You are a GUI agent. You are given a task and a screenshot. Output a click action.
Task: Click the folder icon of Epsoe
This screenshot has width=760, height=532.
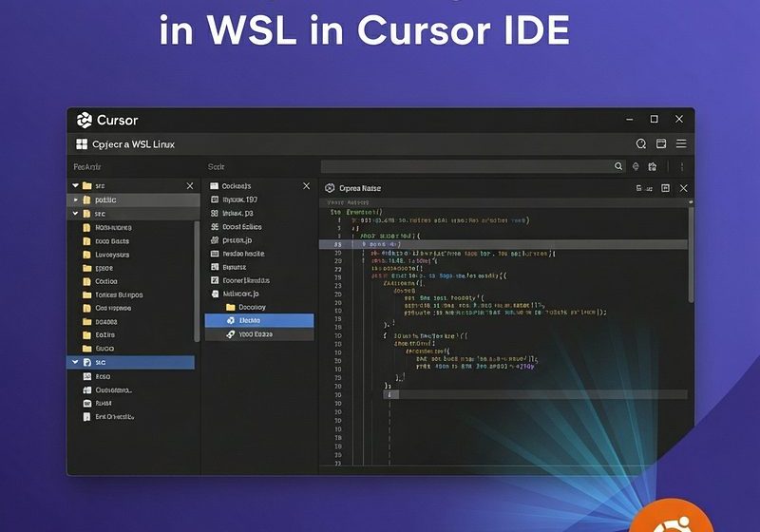pyautogui.click(x=86, y=268)
